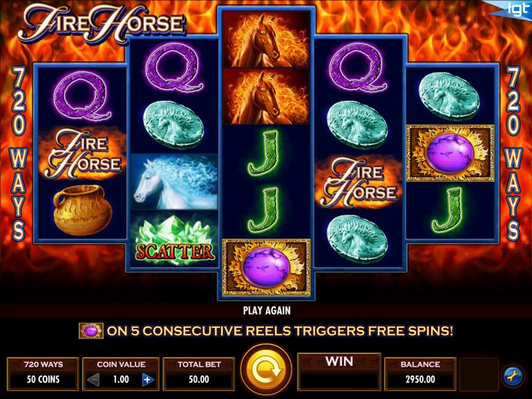
Task: Select the golden pot symbol
Action: click(82, 210)
